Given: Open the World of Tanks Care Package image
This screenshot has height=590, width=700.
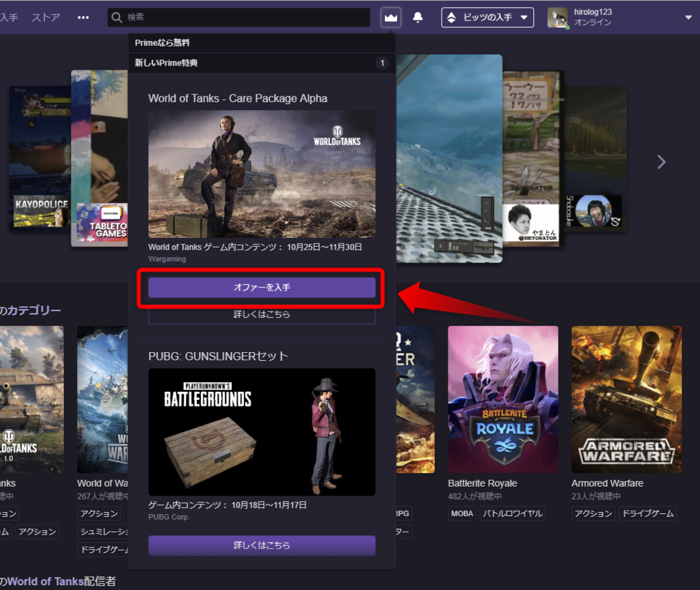Looking at the screenshot, I should [x=262, y=174].
